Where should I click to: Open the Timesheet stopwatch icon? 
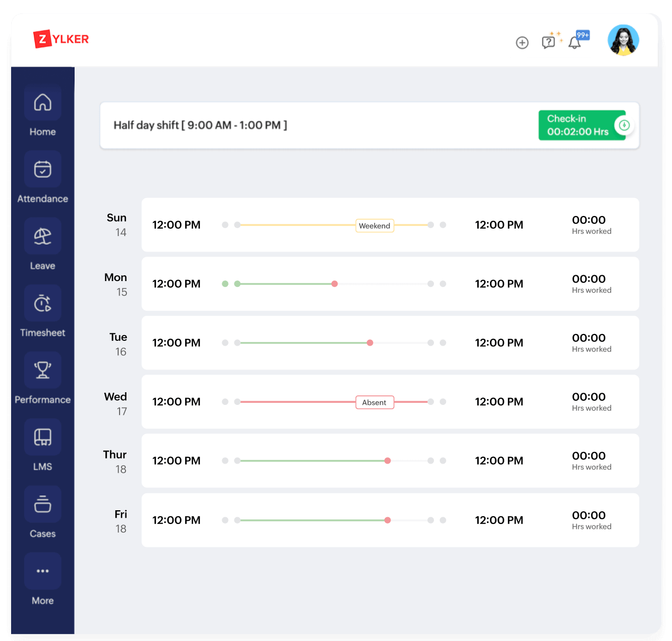[42, 303]
